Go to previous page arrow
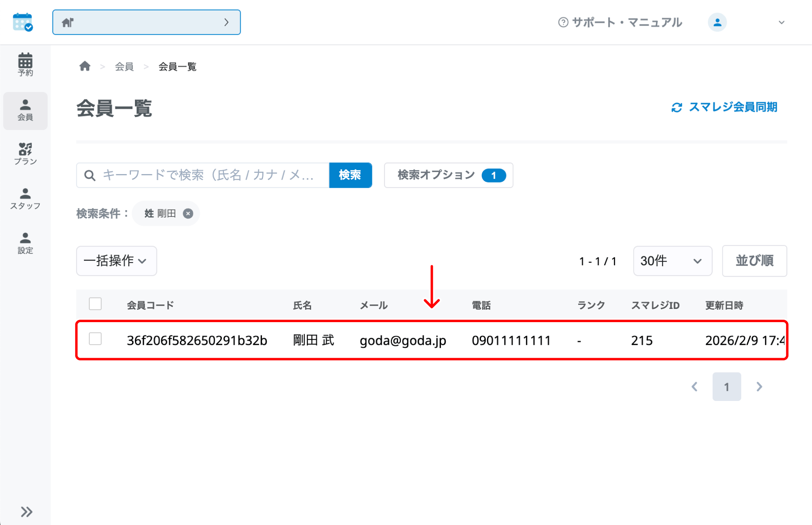Image resolution: width=812 pixels, height=525 pixels. coord(695,387)
